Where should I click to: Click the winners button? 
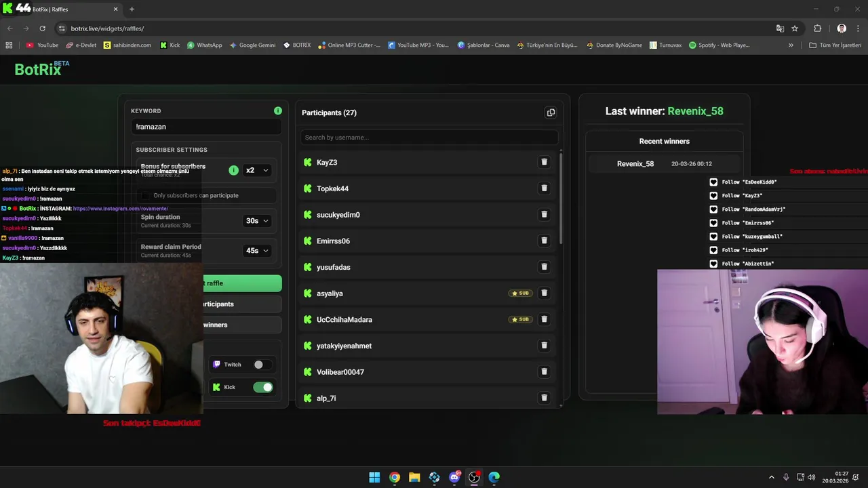coord(242,325)
